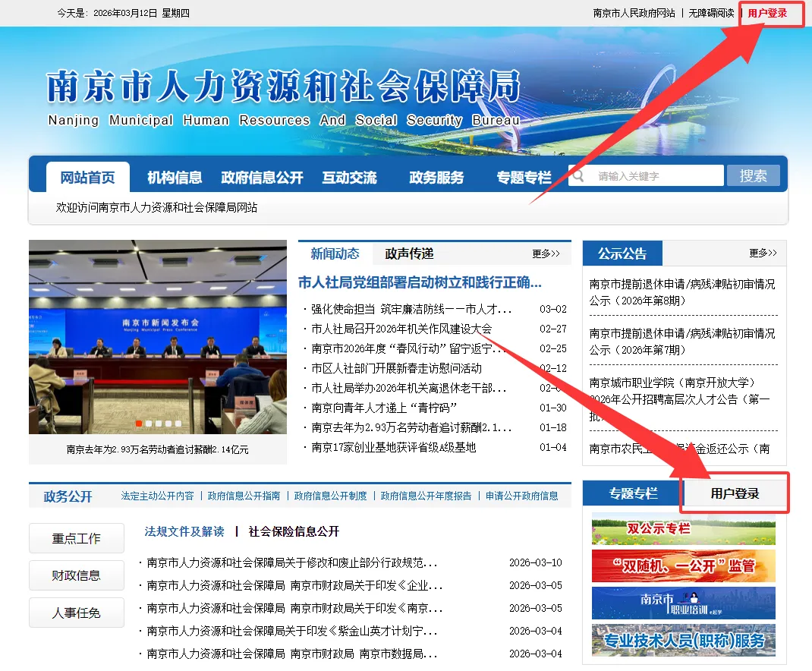812x671 pixels.
Task: Open document 关于印发《紫金山英才计划宁...
Action: (292, 631)
